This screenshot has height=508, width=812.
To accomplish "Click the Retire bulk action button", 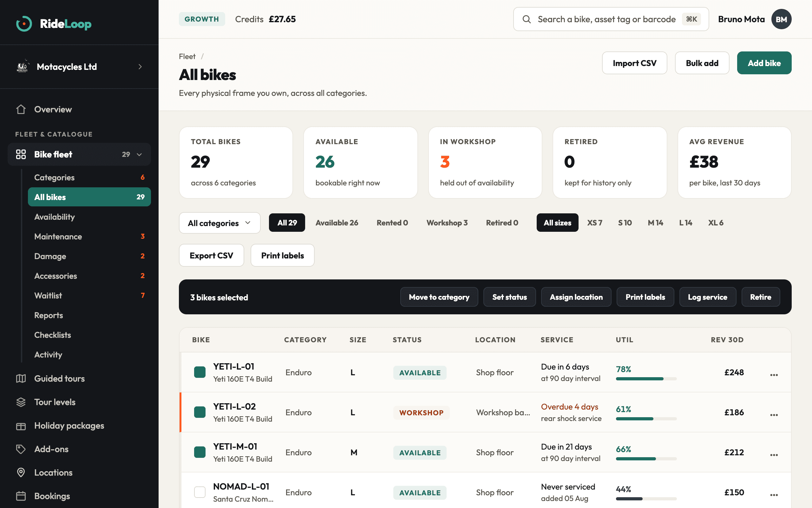I will pos(760,297).
